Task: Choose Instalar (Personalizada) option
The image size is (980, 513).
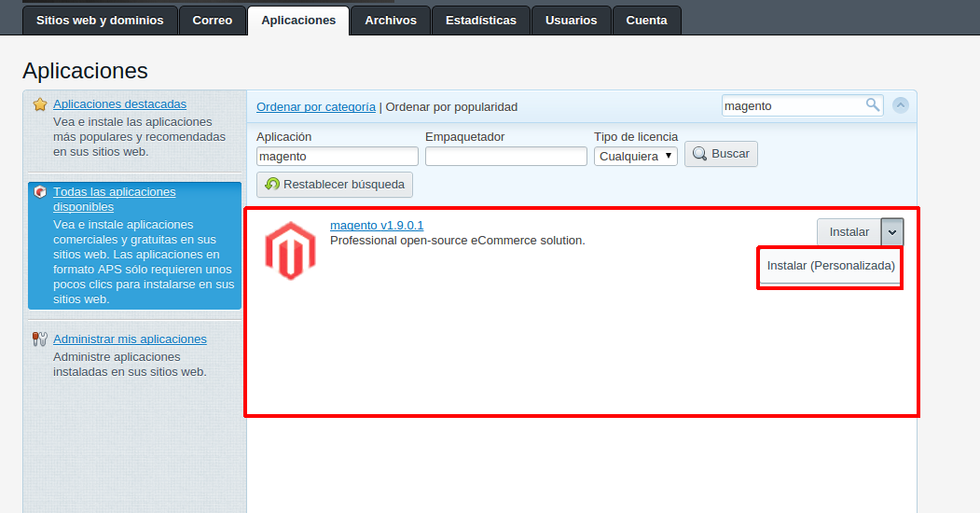Action: tap(831, 266)
